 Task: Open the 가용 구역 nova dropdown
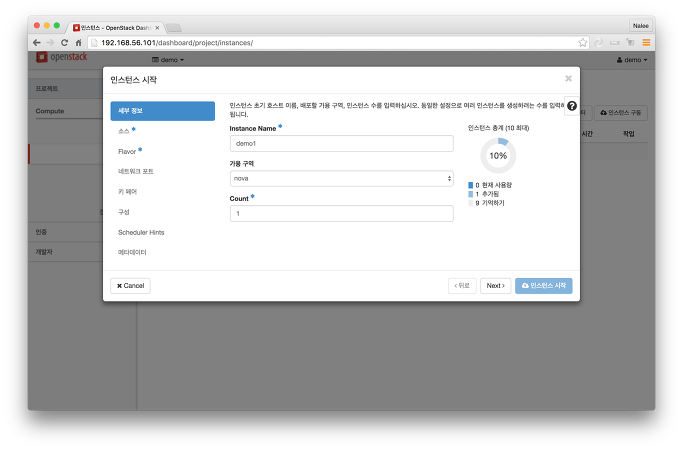pos(342,179)
